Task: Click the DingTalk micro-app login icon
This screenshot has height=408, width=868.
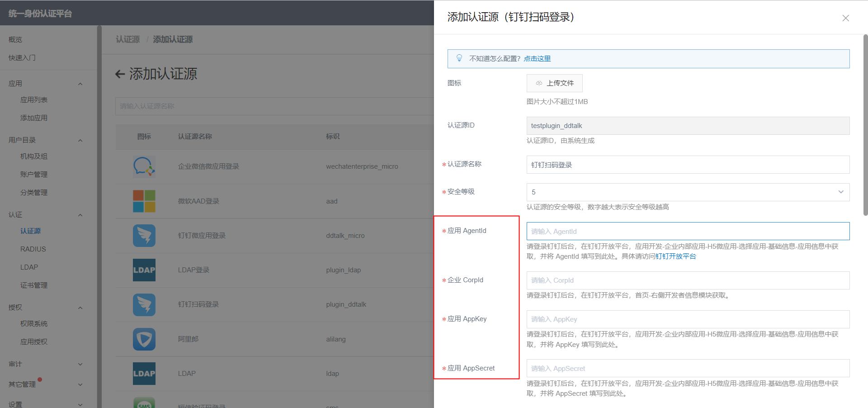Action: coord(144,236)
